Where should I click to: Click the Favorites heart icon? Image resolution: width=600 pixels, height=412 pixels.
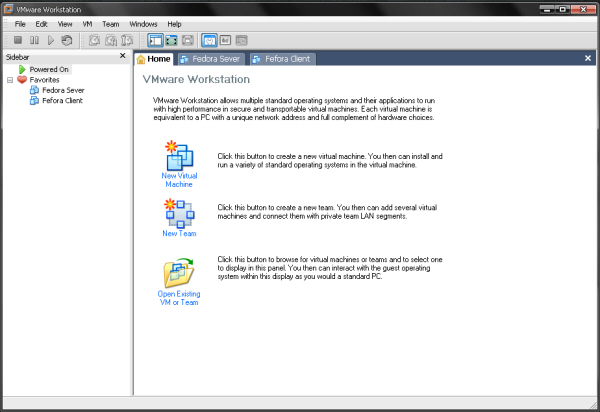(22, 80)
